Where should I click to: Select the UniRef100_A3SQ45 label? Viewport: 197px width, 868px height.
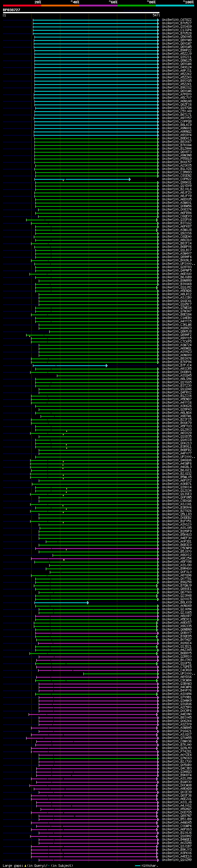point(176,375)
